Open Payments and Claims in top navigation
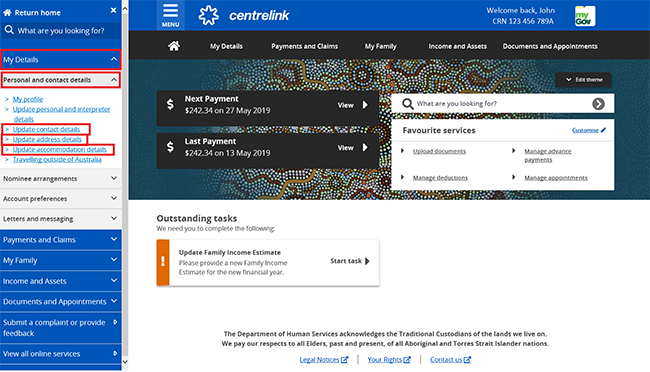This screenshot has width=650, height=372. click(304, 46)
